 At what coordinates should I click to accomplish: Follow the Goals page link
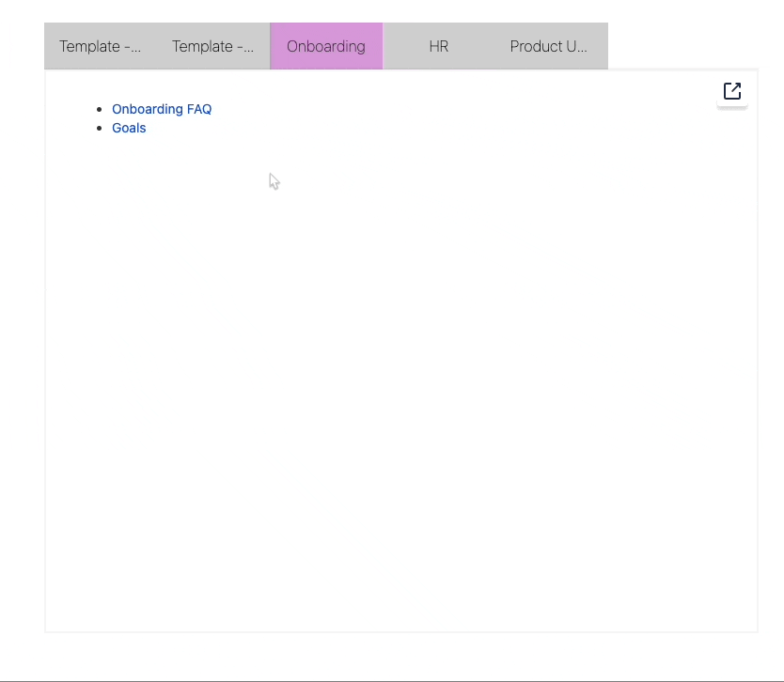[x=129, y=128]
